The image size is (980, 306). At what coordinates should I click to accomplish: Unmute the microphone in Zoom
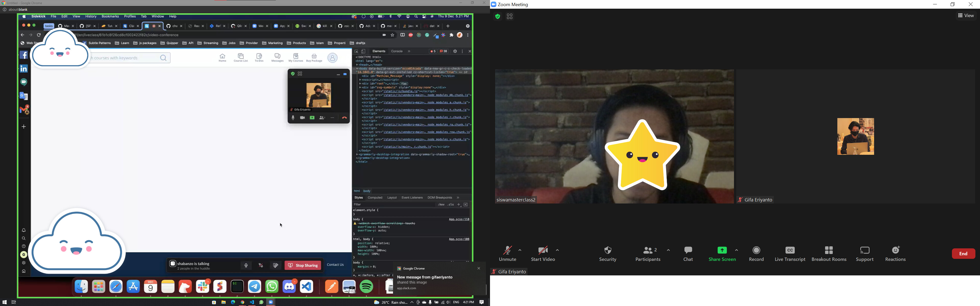[x=508, y=253]
